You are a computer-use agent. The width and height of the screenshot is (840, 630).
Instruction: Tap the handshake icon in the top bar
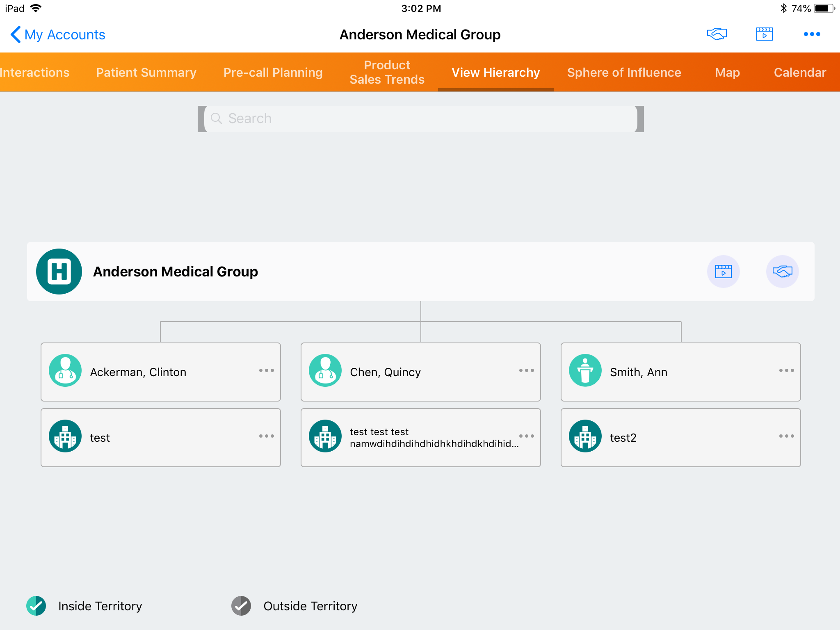pos(717,34)
